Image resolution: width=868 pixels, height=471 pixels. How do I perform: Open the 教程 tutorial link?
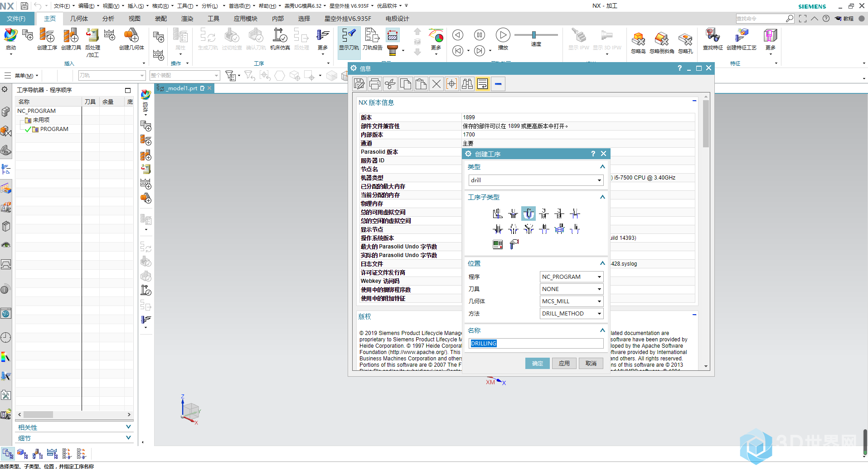[x=844, y=19]
